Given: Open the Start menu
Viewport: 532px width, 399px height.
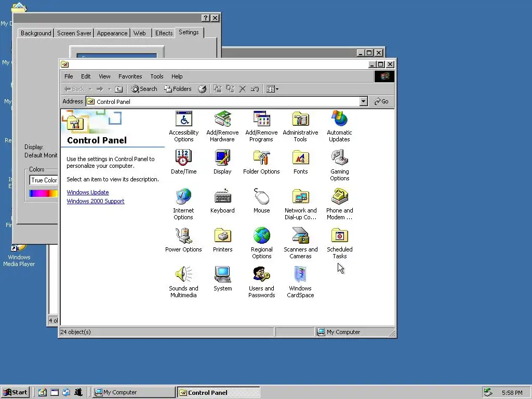Looking at the screenshot, I should (15, 392).
